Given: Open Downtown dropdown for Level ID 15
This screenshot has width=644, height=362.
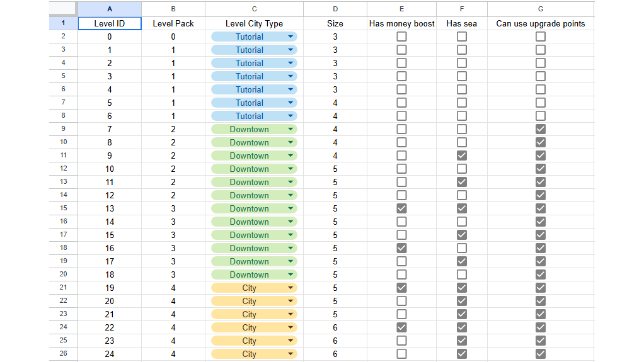Looking at the screenshot, I should pos(290,235).
